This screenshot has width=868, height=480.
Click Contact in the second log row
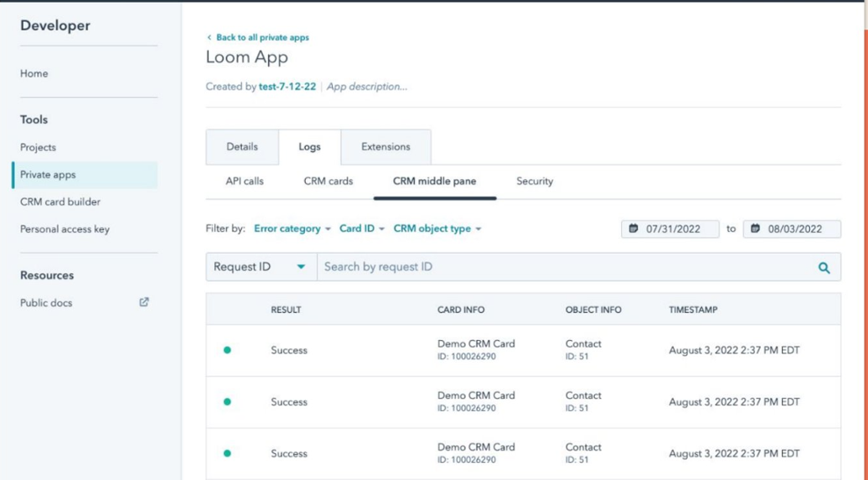click(583, 395)
